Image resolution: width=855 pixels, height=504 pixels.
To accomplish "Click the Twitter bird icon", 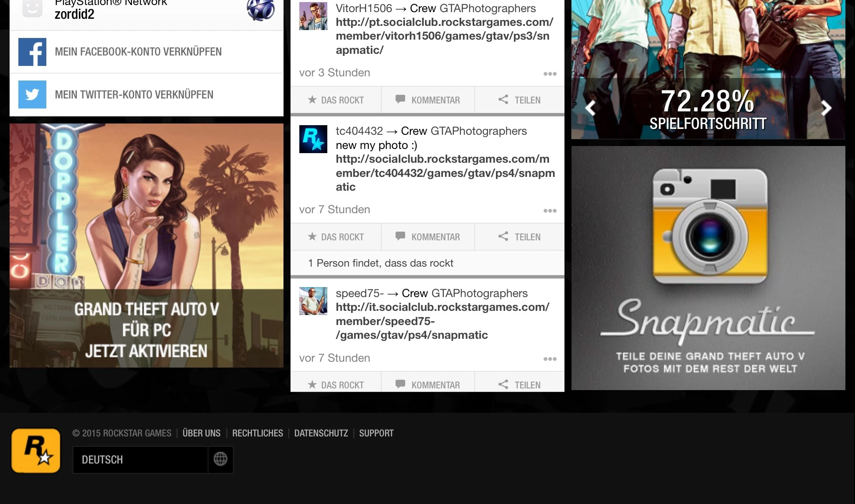I will 32,95.
